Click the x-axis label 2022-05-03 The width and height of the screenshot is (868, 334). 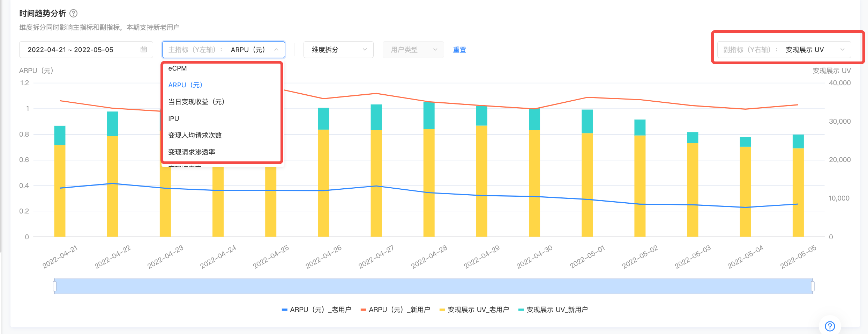(693, 257)
